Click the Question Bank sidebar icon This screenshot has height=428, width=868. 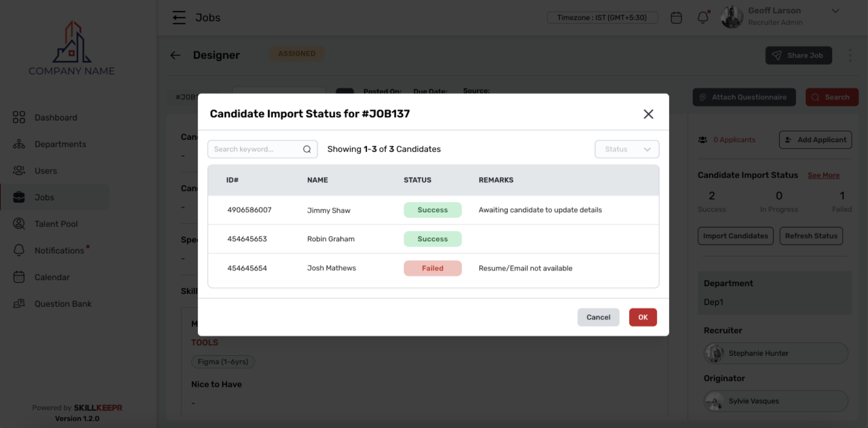[x=19, y=304]
